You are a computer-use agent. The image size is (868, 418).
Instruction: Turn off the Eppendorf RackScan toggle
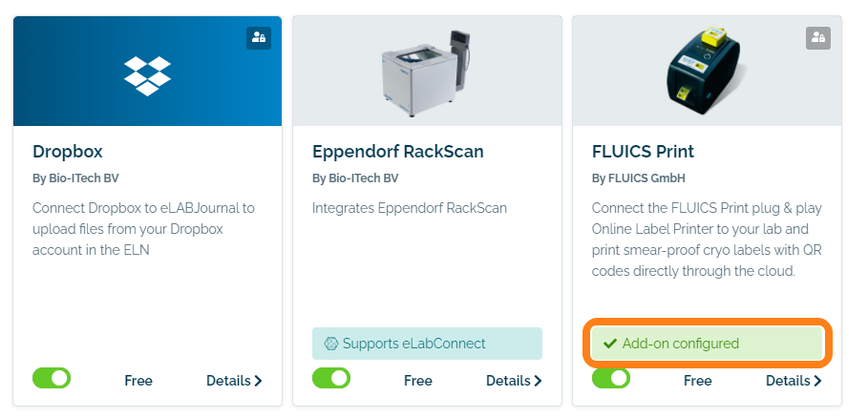click(x=331, y=379)
